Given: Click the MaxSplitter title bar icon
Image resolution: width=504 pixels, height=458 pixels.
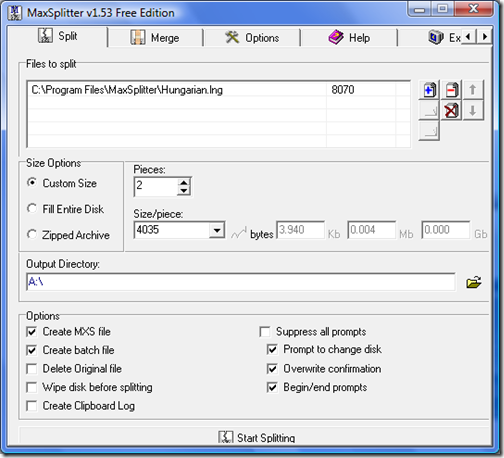Looking at the screenshot, I should 15,13.
